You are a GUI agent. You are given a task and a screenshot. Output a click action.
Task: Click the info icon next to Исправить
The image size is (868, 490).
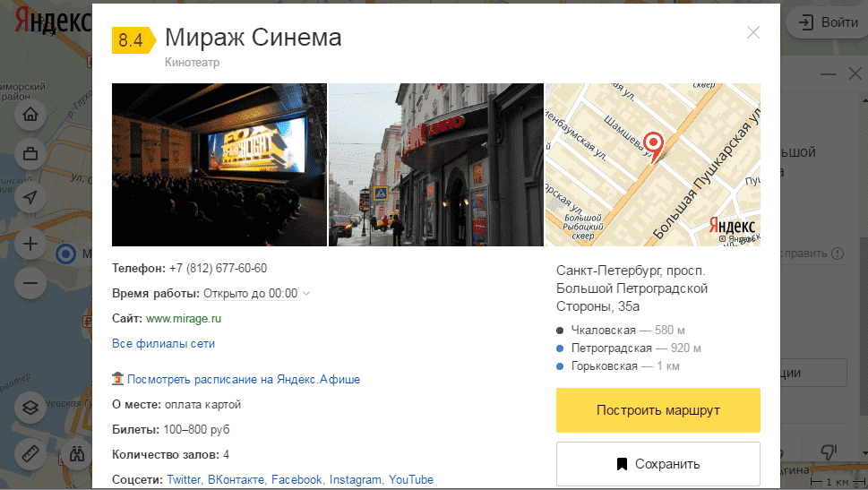click(x=838, y=254)
